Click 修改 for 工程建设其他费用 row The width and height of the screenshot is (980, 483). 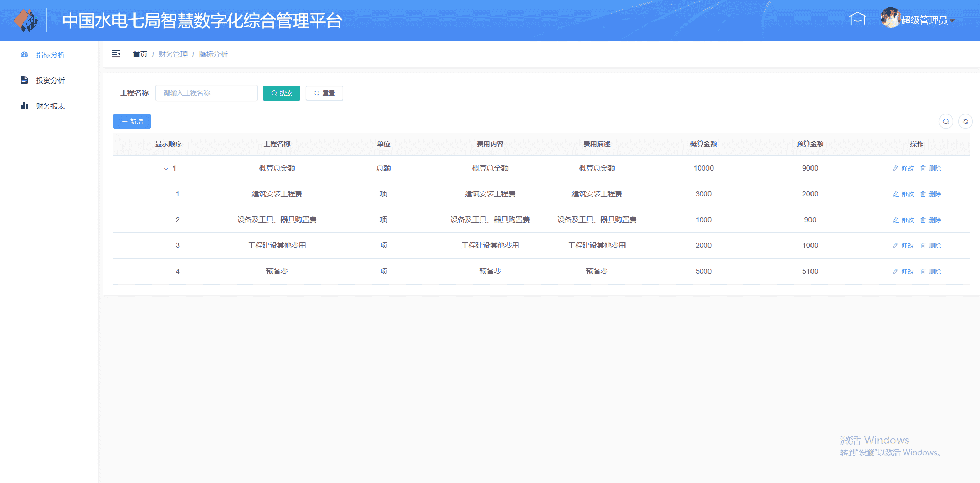[903, 246]
